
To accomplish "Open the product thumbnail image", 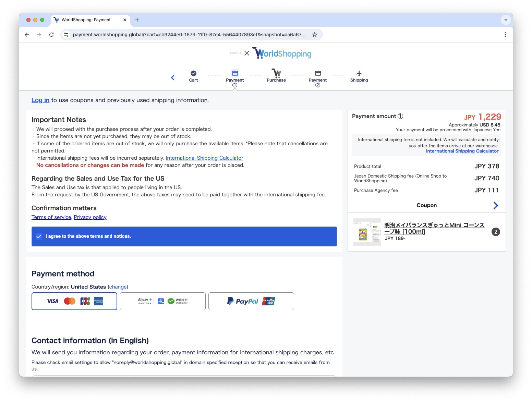I will click(x=367, y=232).
